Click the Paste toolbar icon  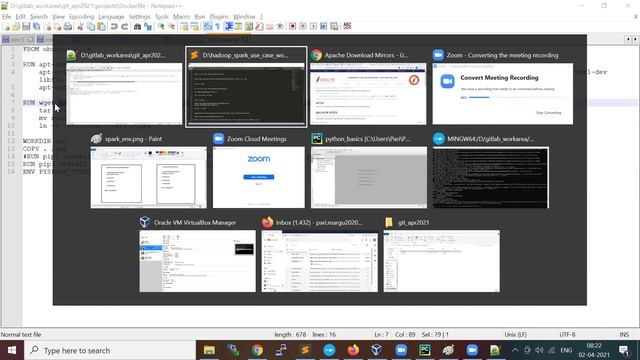click(101, 27)
